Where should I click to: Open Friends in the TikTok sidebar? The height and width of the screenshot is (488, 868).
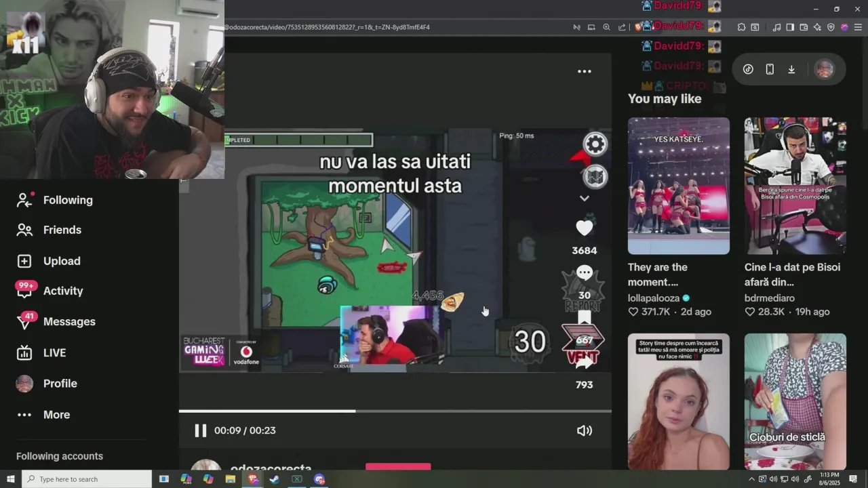62,230
